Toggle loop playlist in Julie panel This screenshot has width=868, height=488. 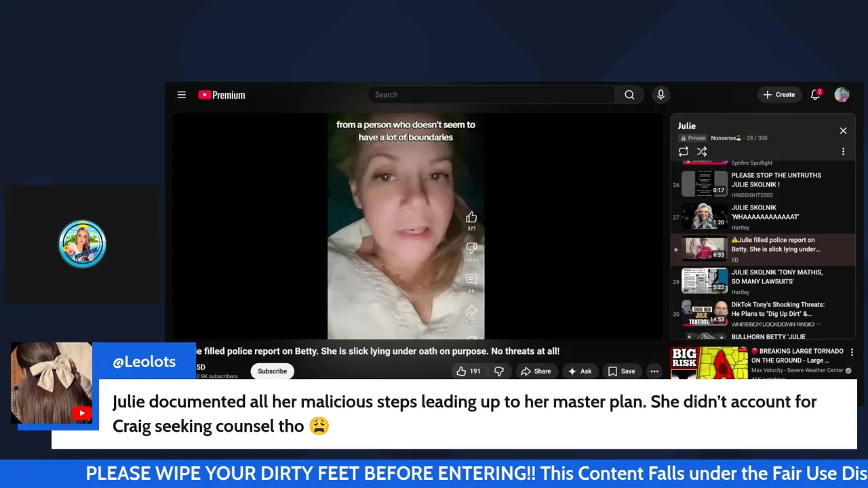coord(684,152)
